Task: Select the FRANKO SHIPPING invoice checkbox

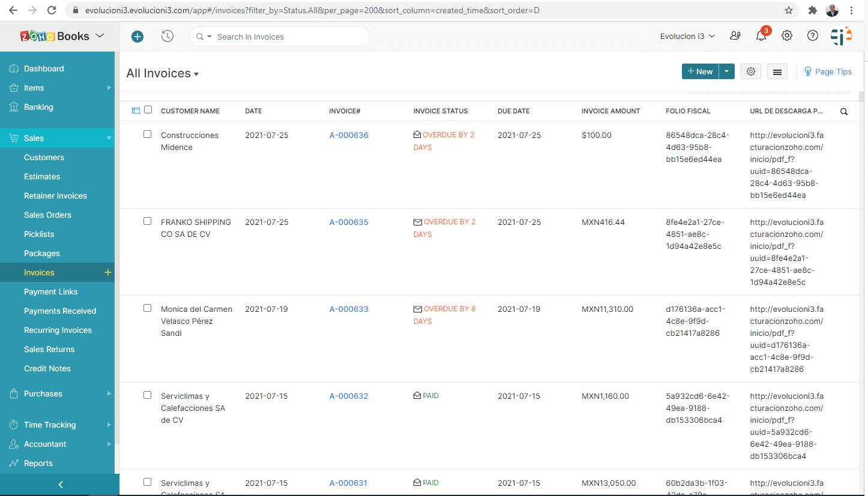Action: (x=148, y=221)
